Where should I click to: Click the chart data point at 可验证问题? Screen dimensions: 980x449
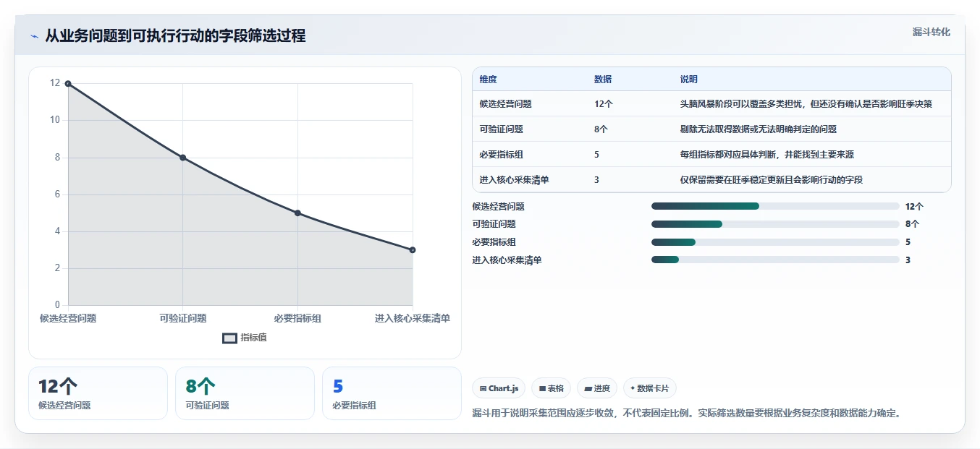click(x=182, y=158)
